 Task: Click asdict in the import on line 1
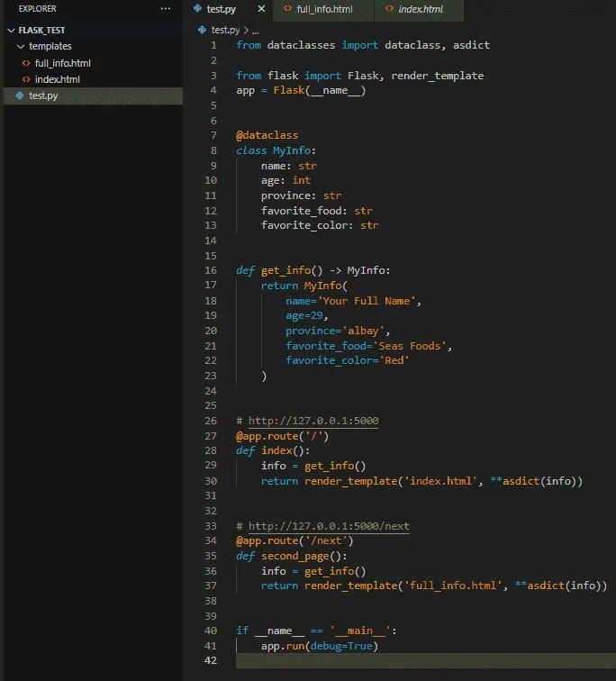tap(471, 45)
